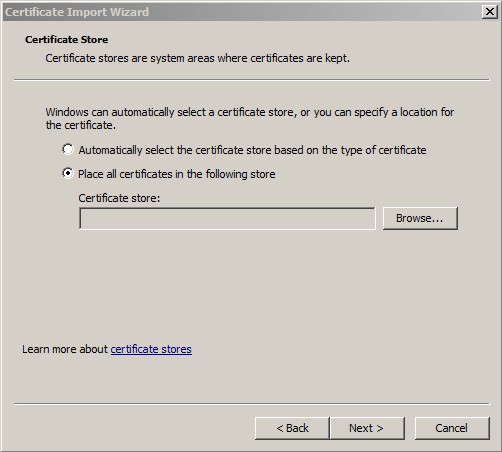This screenshot has height=452, width=502.
Task: Open the Browse... store picker
Action: (x=420, y=218)
